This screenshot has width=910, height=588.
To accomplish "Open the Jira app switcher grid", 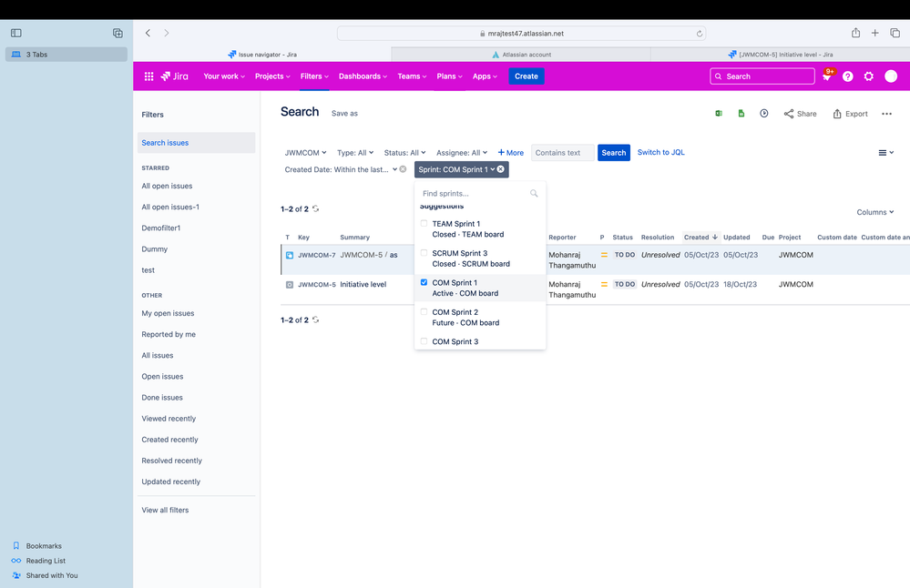I will 148,76.
